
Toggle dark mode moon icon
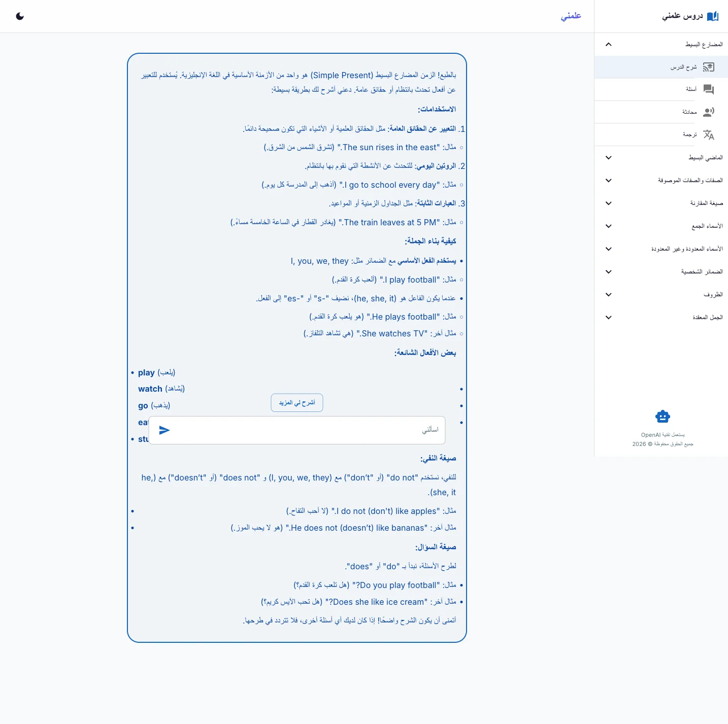click(20, 16)
